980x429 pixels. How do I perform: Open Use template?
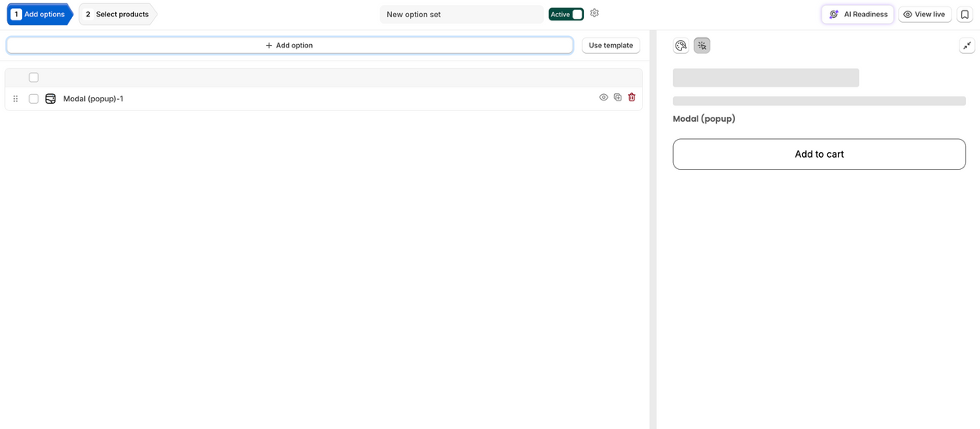point(611,46)
